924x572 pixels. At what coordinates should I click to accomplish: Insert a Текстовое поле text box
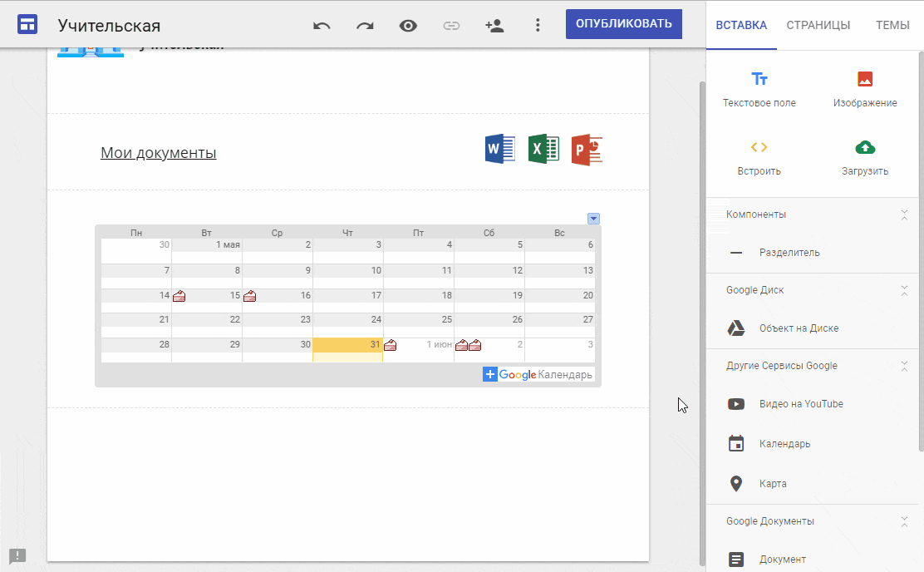coord(759,90)
